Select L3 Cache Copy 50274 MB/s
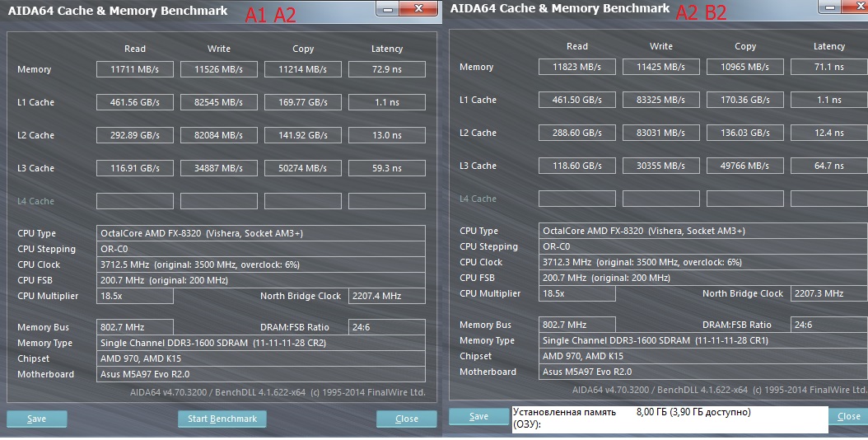868x440 pixels. (303, 168)
